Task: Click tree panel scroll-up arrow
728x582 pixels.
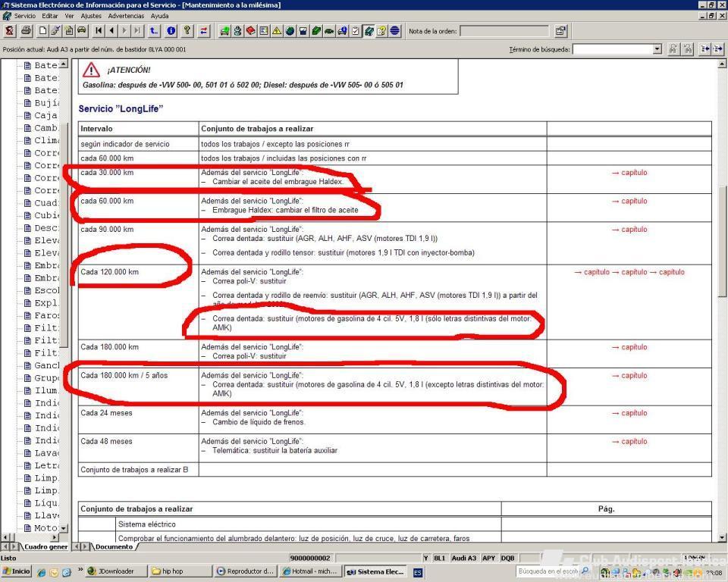Action: click(x=64, y=64)
